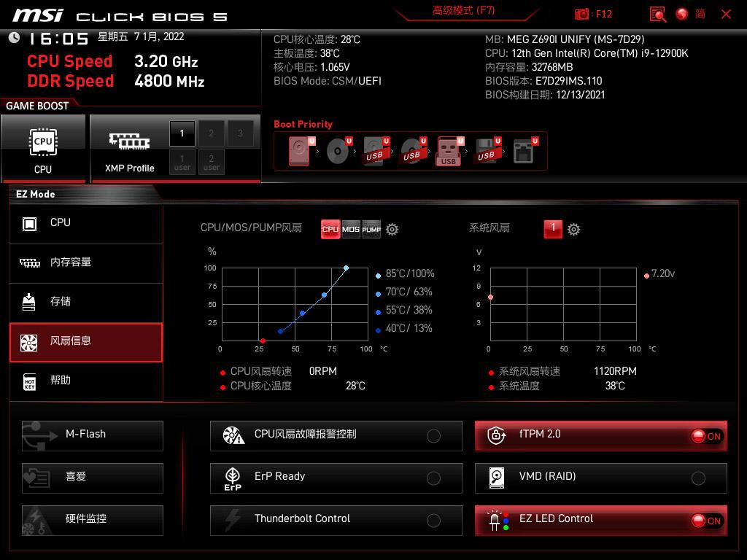This screenshot has width=747, height=560.
Task: Click the EZ Mode header label
Action: pyautogui.click(x=35, y=194)
